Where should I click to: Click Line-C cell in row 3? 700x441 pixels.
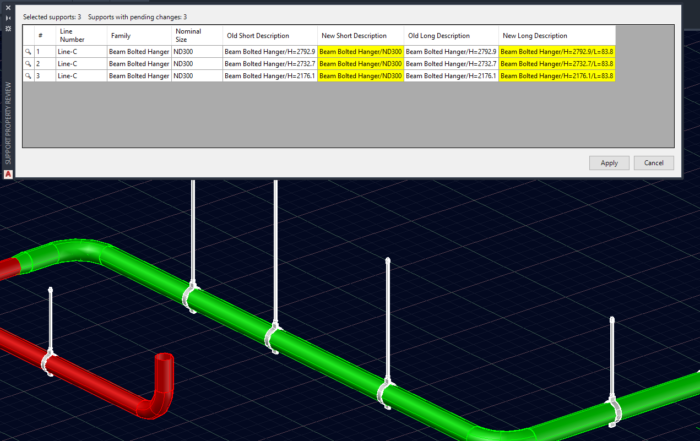pyautogui.click(x=81, y=76)
